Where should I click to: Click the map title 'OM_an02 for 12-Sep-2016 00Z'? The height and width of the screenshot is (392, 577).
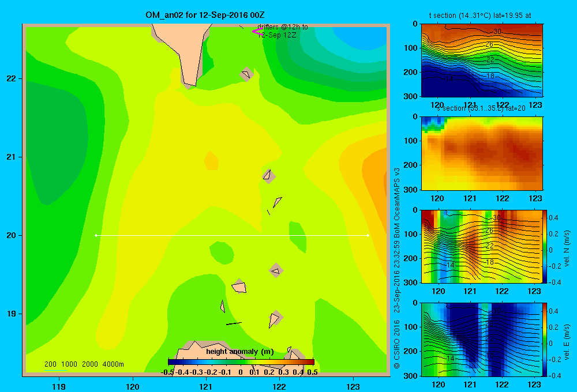pos(205,15)
